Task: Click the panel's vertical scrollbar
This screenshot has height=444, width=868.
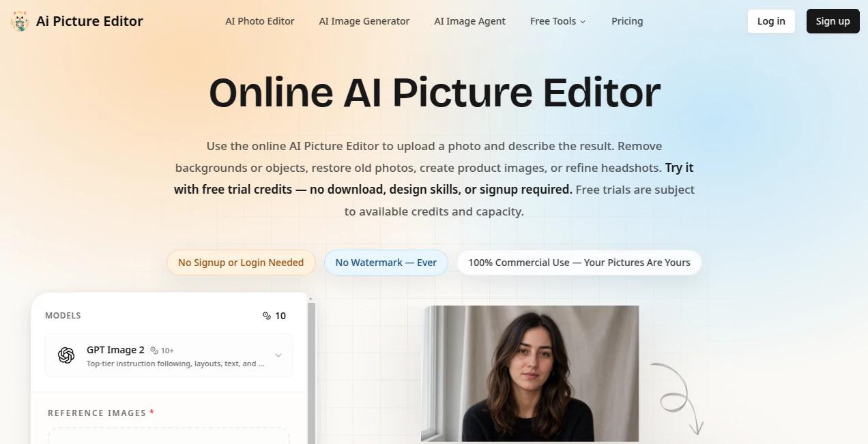Action: tap(312, 372)
